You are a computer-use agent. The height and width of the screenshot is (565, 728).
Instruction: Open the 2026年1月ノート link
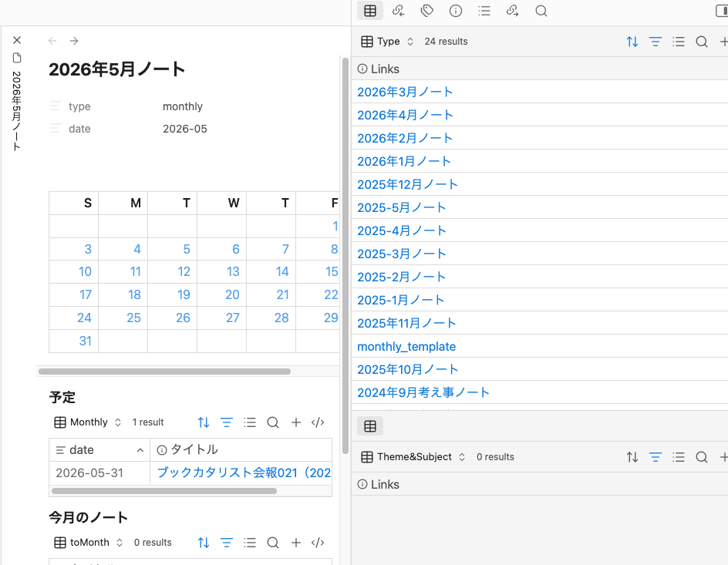[404, 161]
